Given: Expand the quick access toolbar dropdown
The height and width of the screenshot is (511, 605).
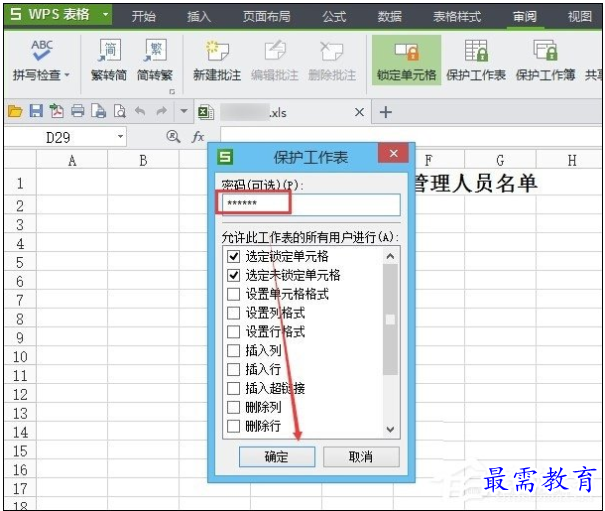Looking at the screenshot, I should 184,111.
